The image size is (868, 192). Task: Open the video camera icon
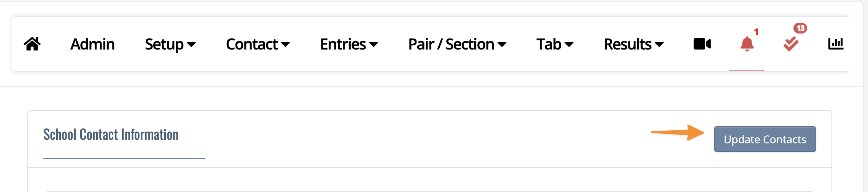702,44
